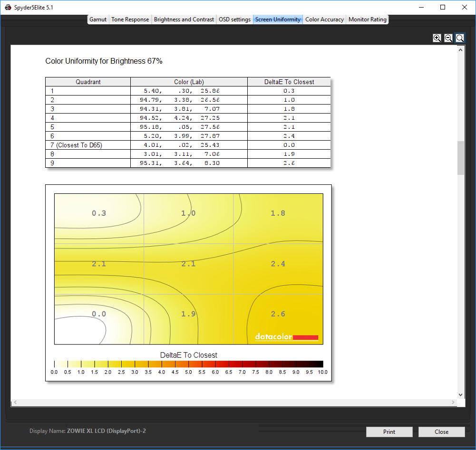This screenshot has height=450, width=476.
Task: Click the vertical scrollbar thumb
Action: pos(460,158)
